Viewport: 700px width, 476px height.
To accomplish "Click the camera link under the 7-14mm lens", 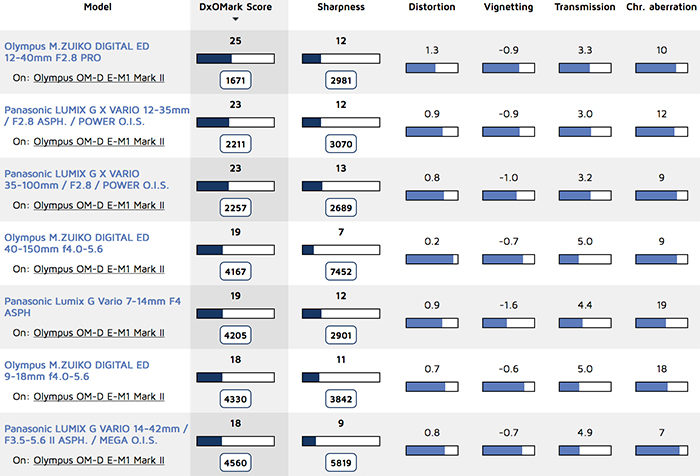I will tap(98, 333).
